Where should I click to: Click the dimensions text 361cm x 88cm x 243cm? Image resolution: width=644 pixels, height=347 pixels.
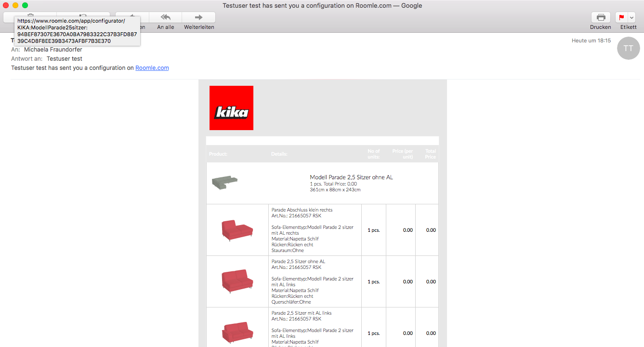coord(335,190)
